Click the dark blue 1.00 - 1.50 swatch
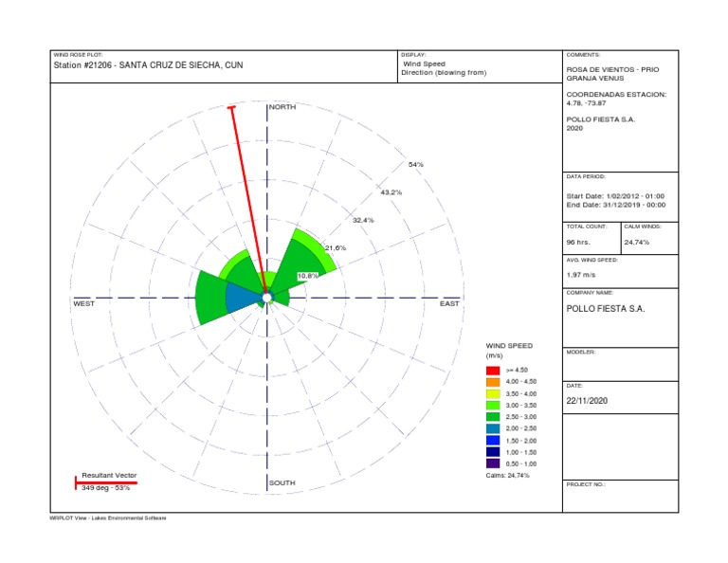 [x=493, y=452]
